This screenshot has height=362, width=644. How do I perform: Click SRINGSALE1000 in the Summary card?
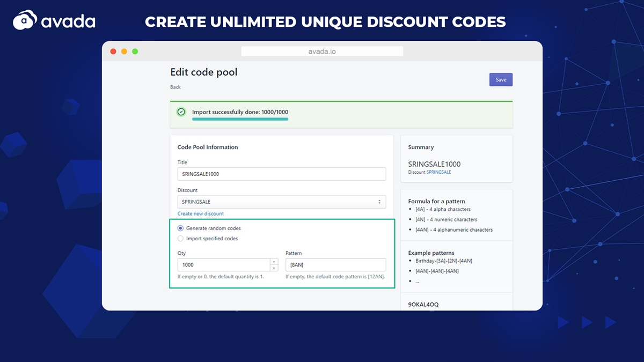pos(434,164)
